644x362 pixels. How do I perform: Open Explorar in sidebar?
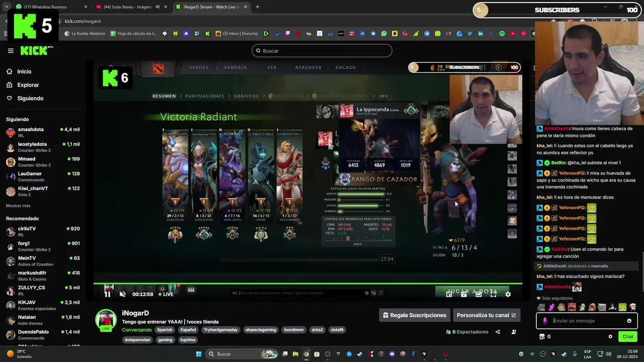point(28,85)
